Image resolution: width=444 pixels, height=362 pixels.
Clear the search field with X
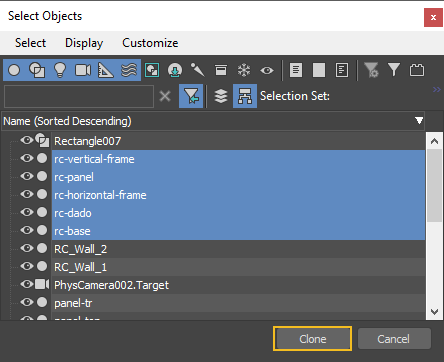165,96
